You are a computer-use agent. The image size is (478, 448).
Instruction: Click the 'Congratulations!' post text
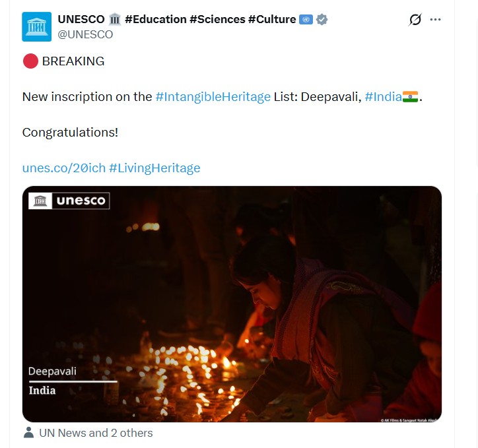click(70, 132)
